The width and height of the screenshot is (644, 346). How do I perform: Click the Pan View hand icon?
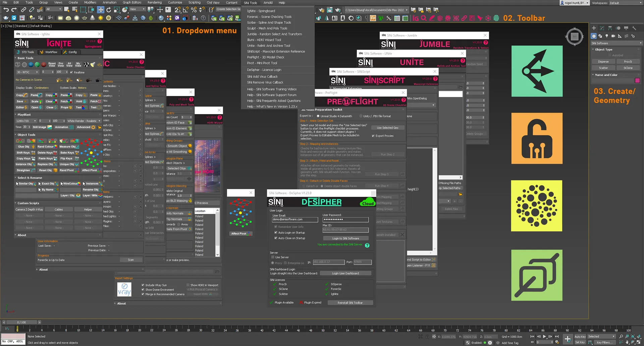tap(627, 342)
